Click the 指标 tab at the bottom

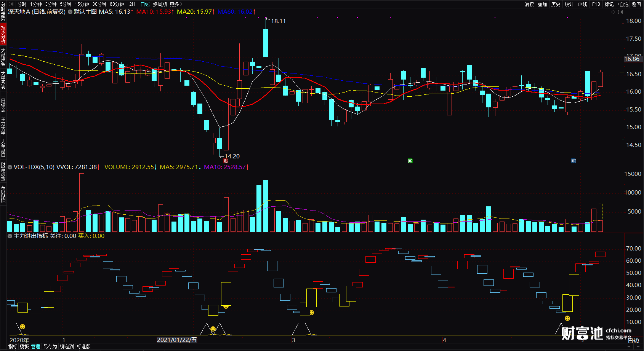coord(13,347)
